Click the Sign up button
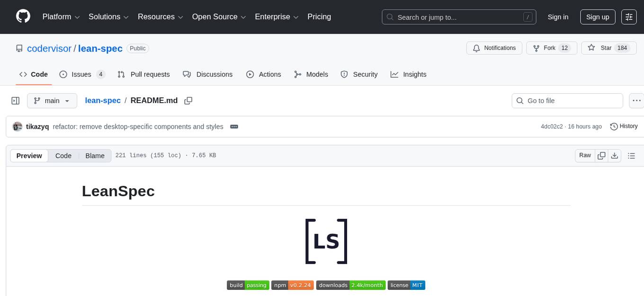The width and height of the screenshot is (644, 296). click(x=597, y=17)
